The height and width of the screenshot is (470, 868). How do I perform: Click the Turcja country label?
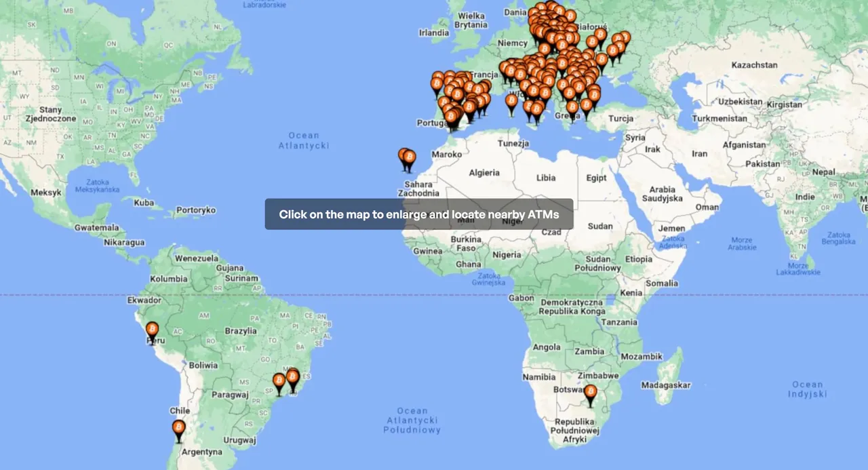[x=621, y=118]
